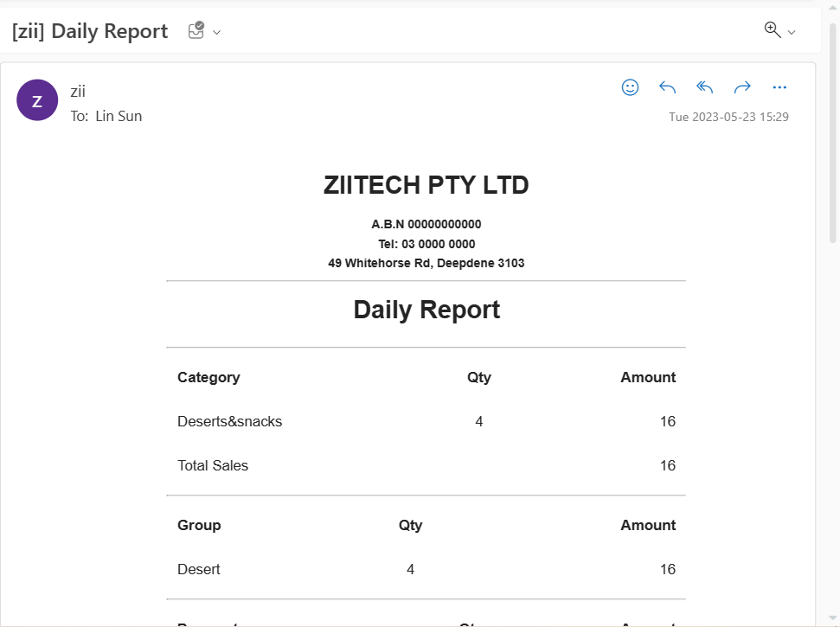
Task: Click the ZIITECH PTY LTD heading
Action: (x=426, y=185)
